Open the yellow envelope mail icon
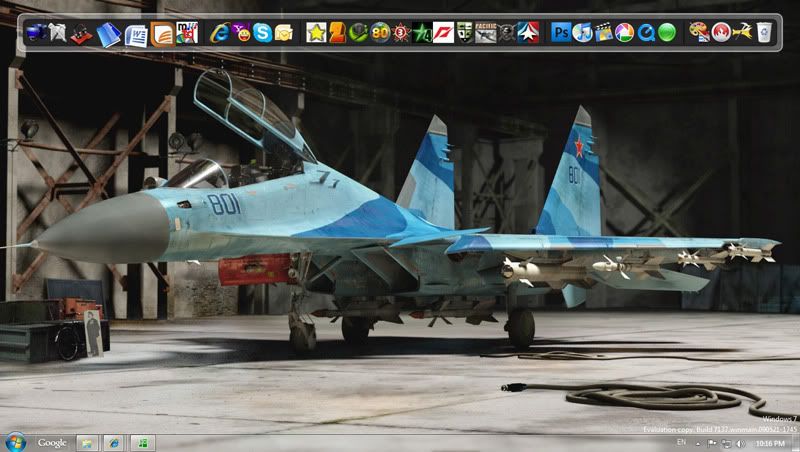Image resolution: width=800 pixels, height=452 pixels. pos(284,33)
